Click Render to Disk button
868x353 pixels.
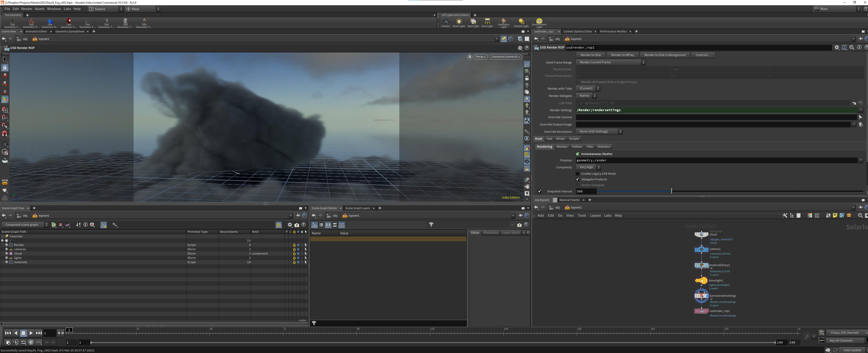590,55
